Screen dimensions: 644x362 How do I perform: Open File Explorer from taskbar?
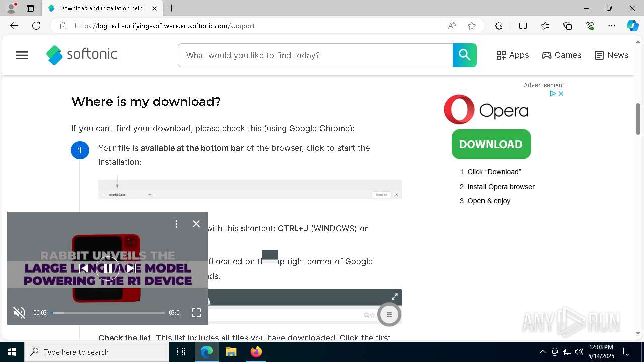coord(231,352)
